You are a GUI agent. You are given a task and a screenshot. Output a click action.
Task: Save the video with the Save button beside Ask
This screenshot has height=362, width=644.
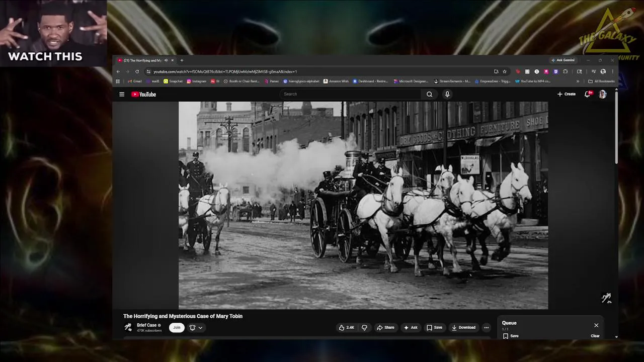tap(434, 327)
